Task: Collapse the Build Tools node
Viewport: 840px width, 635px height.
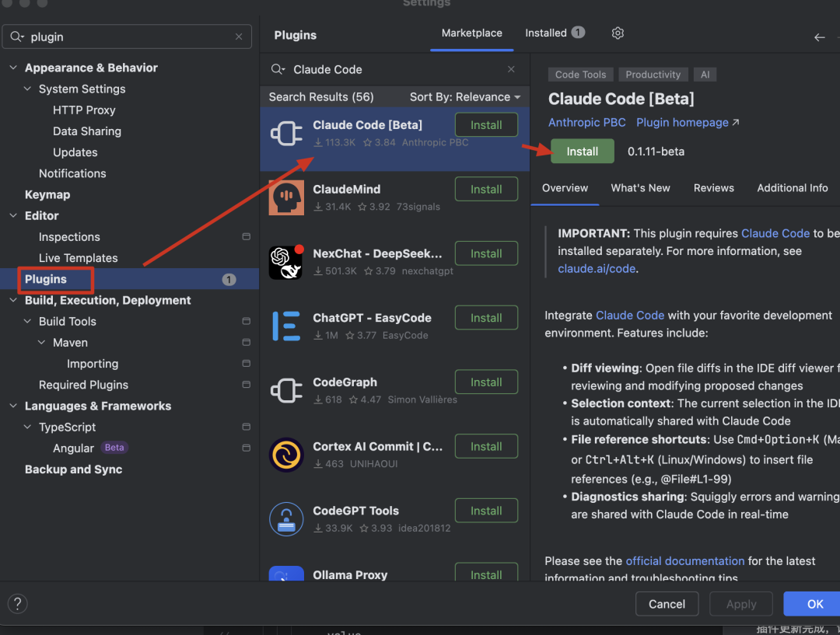Action: click(27, 321)
